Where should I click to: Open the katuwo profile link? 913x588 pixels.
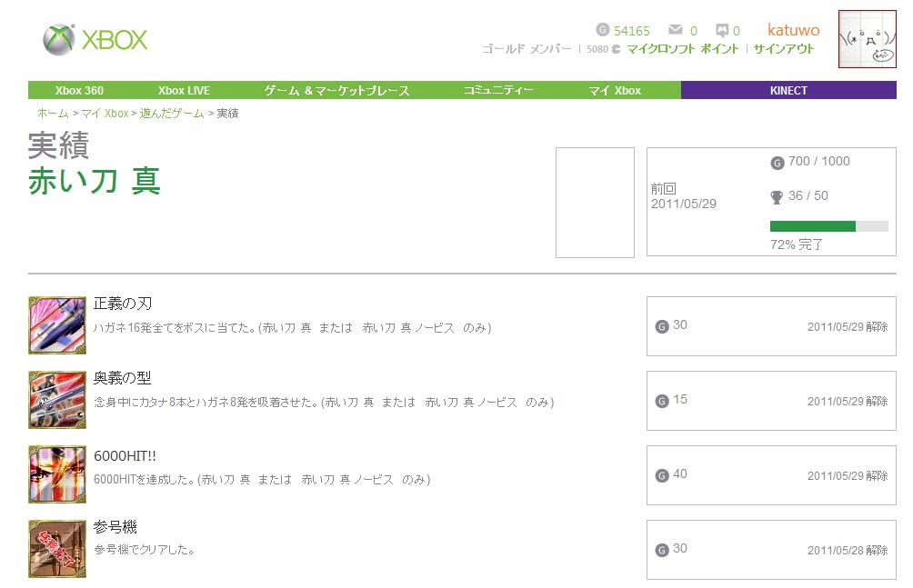click(793, 30)
